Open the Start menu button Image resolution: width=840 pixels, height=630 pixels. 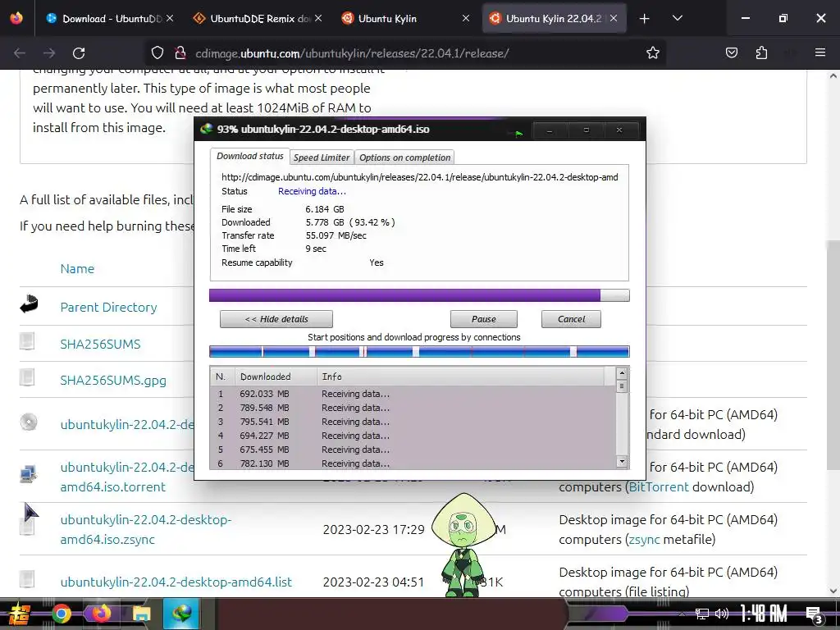coord(20,614)
